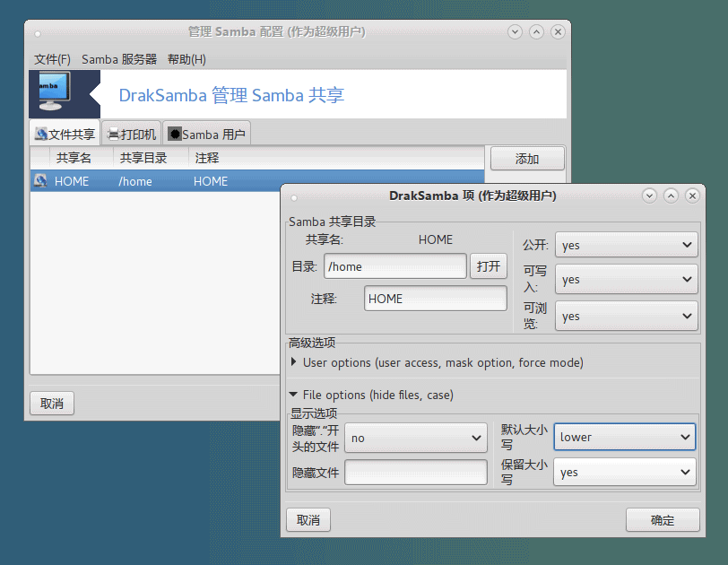This screenshot has width=728, height=565.
Task: Click 打开 to browse for directory
Action: coord(489,266)
